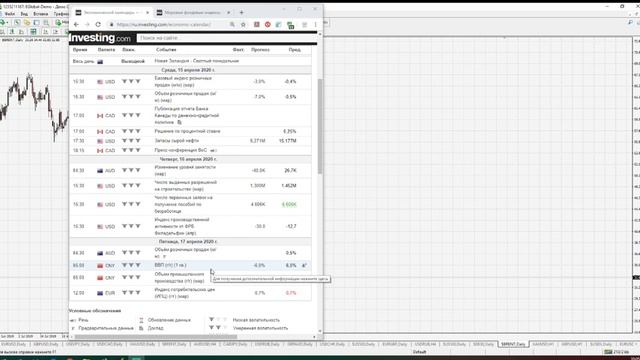Click the teal extension icon in Chrome toolbar
The width and height of the screenshot is (640, 360).
[279, 24]
